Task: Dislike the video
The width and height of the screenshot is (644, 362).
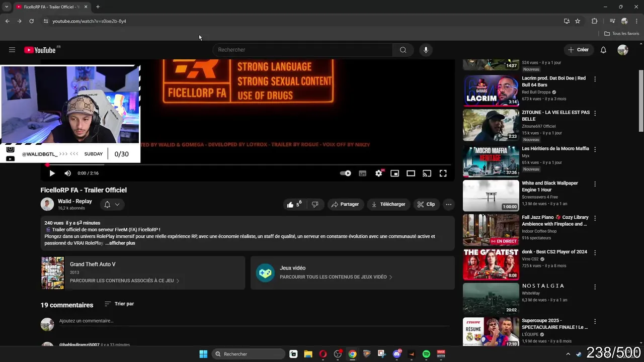Action: 315,204
